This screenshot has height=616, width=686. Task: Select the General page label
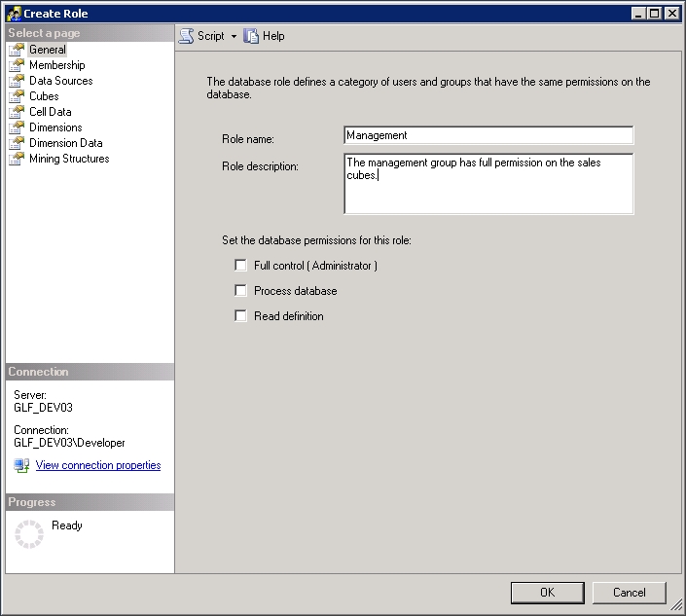(48, 50)
